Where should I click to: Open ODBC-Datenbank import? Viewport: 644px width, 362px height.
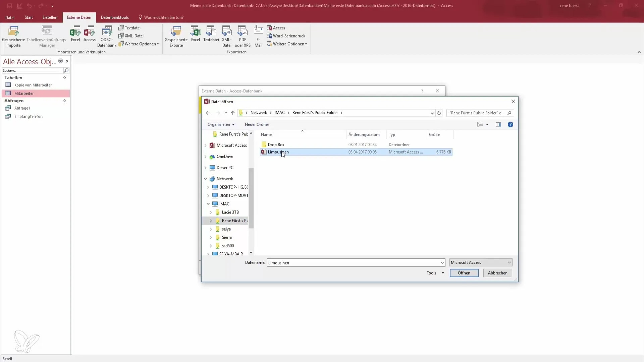coord(107,36)
